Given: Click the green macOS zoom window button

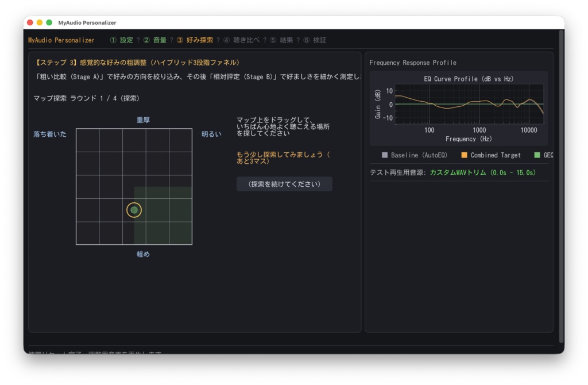Looking at the screenshot, I should click(x=49, y=22).
